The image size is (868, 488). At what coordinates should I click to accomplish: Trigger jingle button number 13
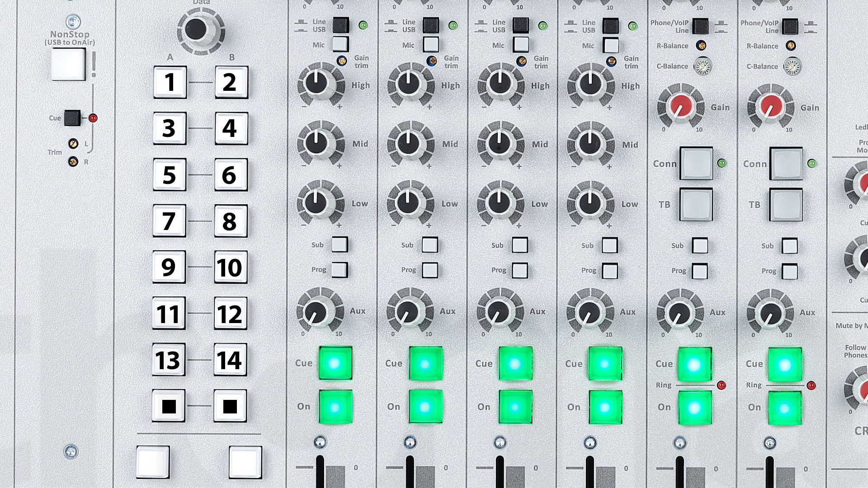pyautogui.click(x=168, y=360)
